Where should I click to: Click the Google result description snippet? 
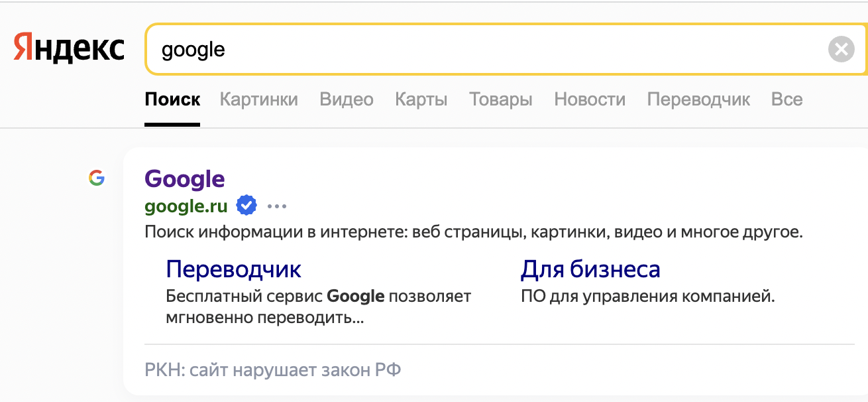[x=473, y=233]
